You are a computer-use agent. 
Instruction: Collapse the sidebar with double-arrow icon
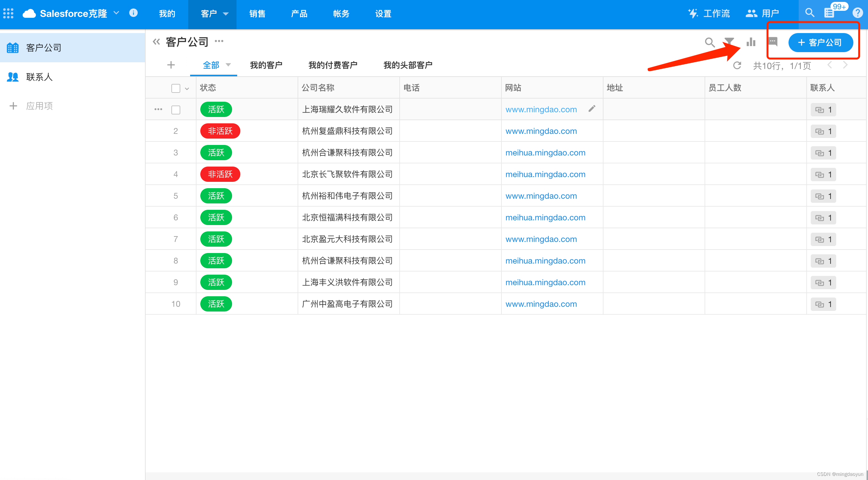coord(156,42)
